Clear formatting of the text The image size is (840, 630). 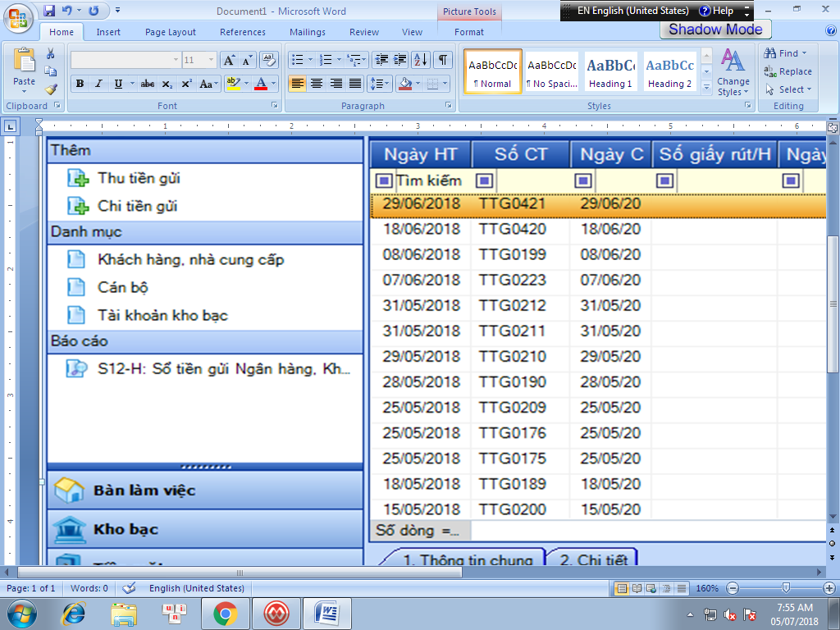click(x=269, y=60)
